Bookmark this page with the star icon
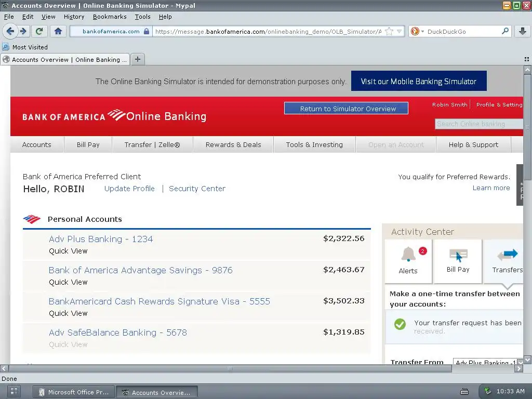 point(389,31)
